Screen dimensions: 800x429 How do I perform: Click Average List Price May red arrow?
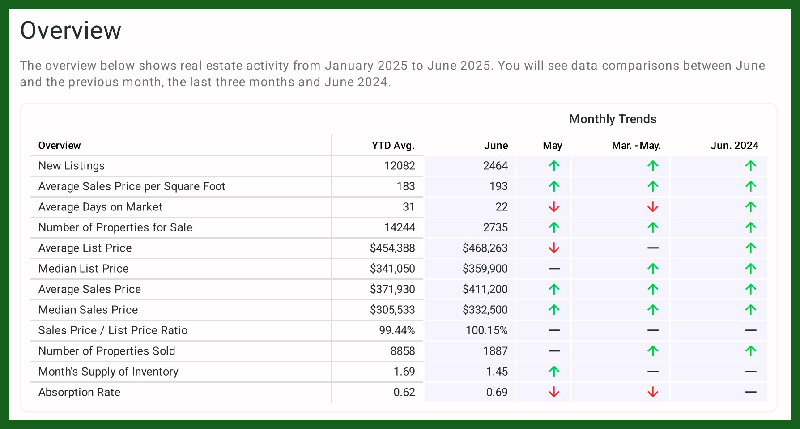pyautogui.click(x=553, y=248)
